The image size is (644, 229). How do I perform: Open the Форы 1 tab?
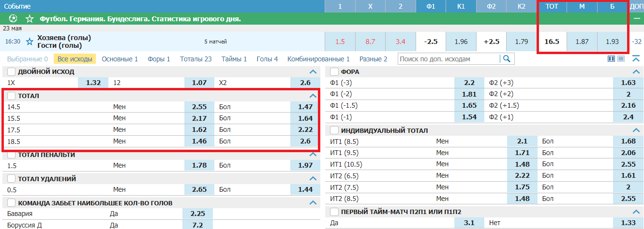pyautogui.click(x=159, y=59)
